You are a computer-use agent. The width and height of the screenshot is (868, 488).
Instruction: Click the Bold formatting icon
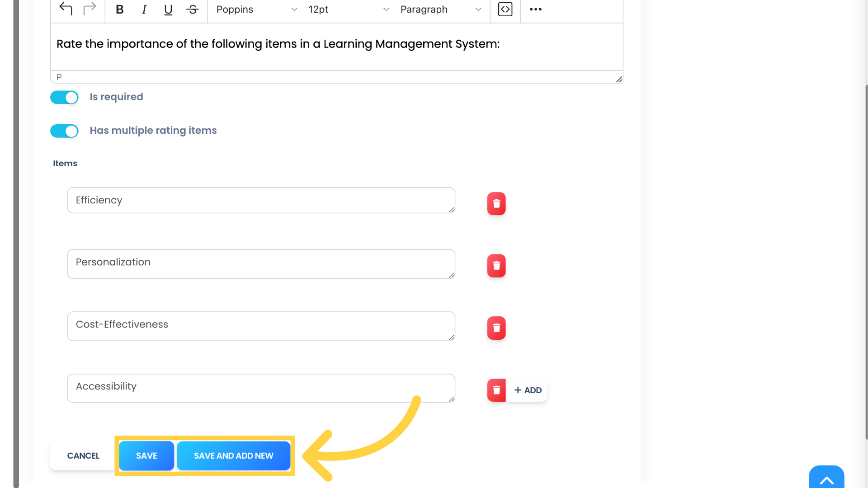119,9
